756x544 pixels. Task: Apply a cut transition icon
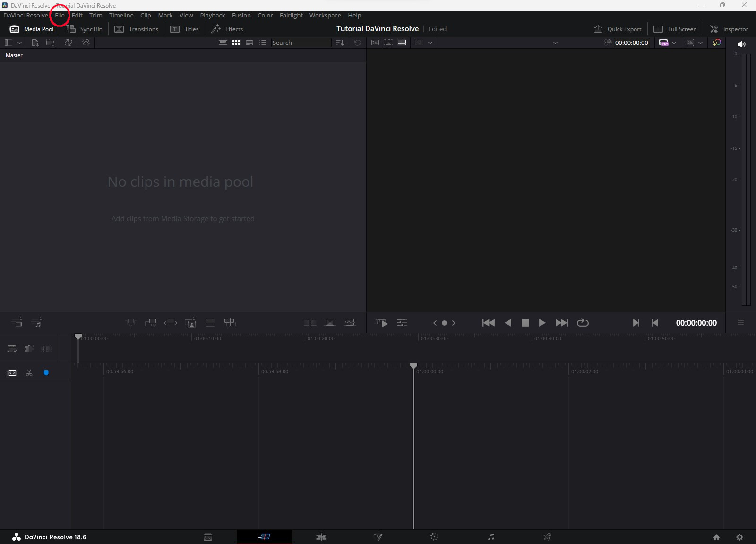tap(310, 322)
